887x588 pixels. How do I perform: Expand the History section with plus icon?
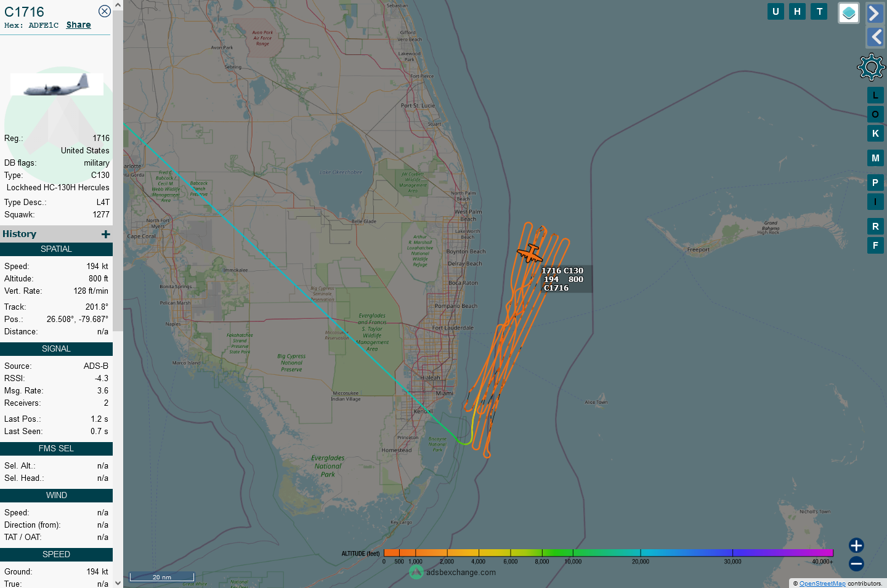[106, 234]
